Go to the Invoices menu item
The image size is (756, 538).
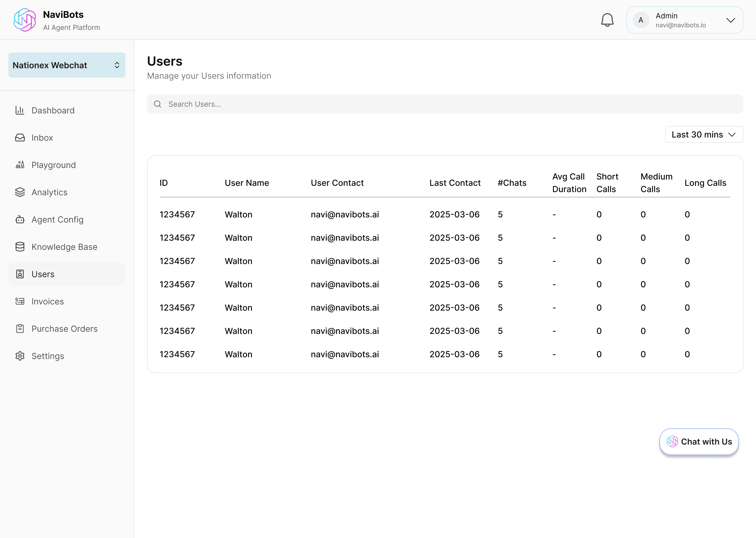pyautogui.click(x=47, y=302)
